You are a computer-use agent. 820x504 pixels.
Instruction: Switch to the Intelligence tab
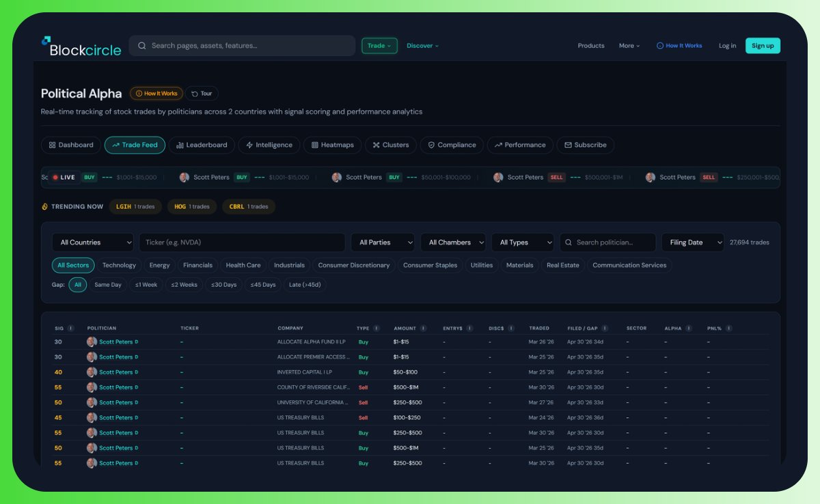pyautogui.click(x=269, y=145)
